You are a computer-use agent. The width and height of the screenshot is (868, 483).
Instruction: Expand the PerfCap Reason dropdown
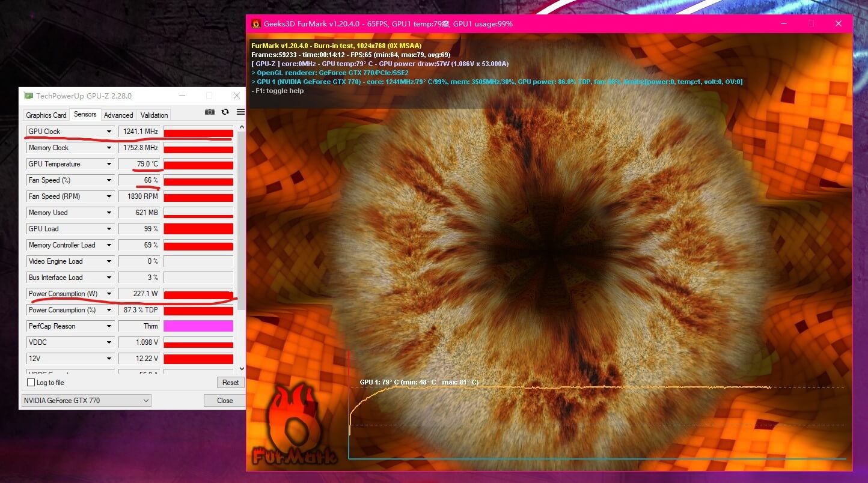[109, 326]
